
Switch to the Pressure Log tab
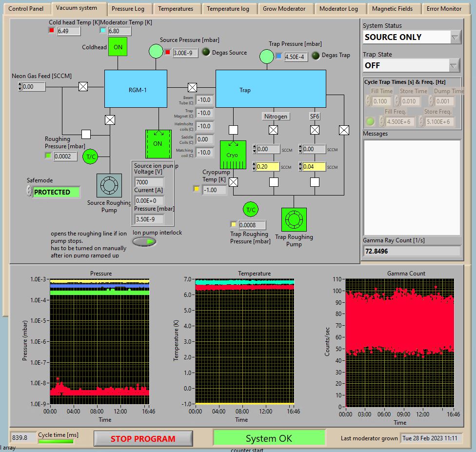pos(128,9)
